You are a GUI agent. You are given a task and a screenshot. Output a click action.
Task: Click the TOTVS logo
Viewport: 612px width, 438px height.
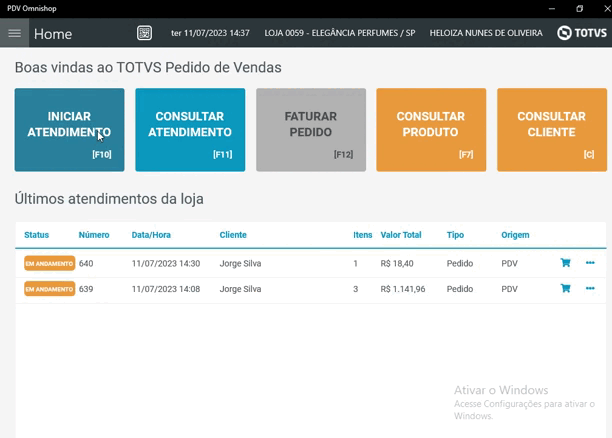click(x=582, y=33)
